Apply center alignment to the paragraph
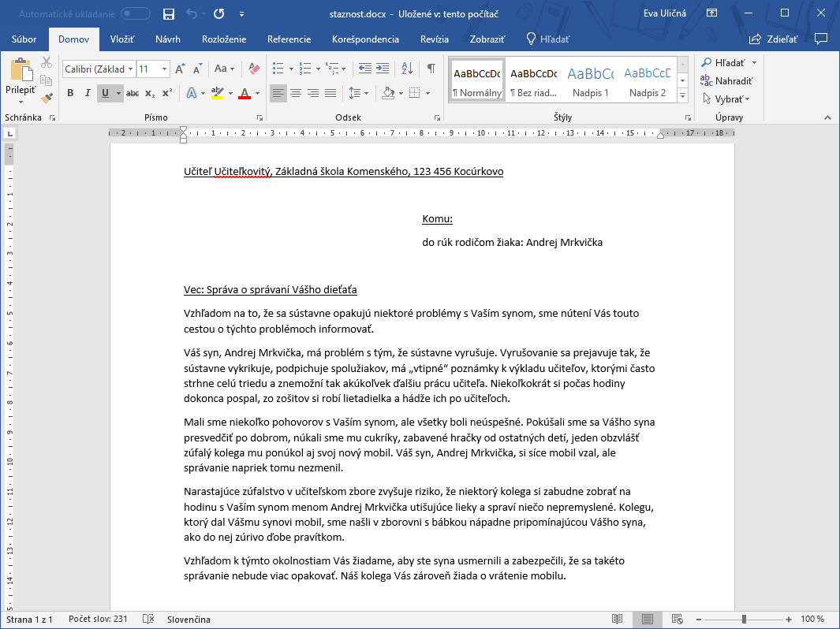This screenshot has width=840, height=629. pos(296,93)
